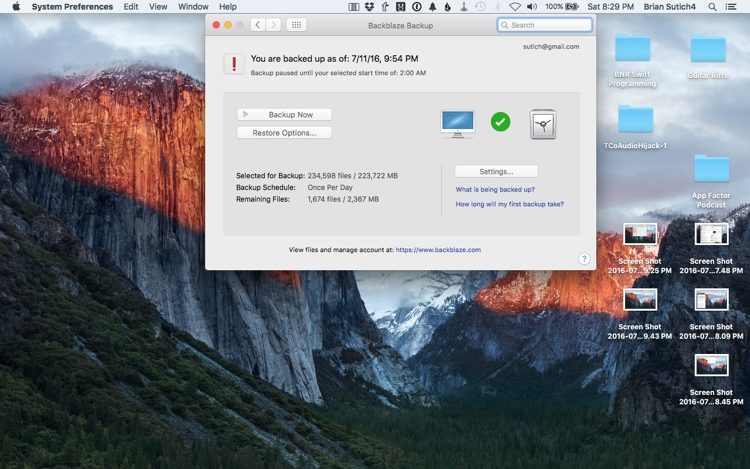Click the Backup Now button
This screenshot has height=469, width=750.
point(284,115)
